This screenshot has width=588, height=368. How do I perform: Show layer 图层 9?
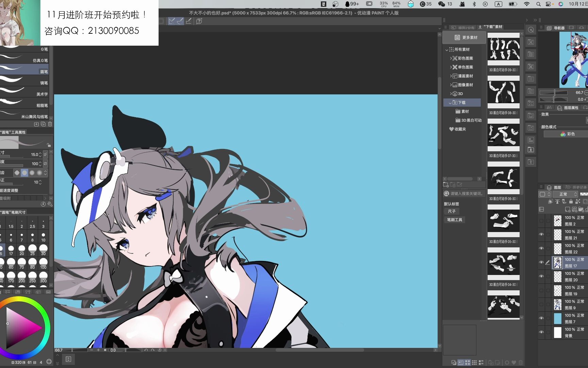[x=541, y=304]
